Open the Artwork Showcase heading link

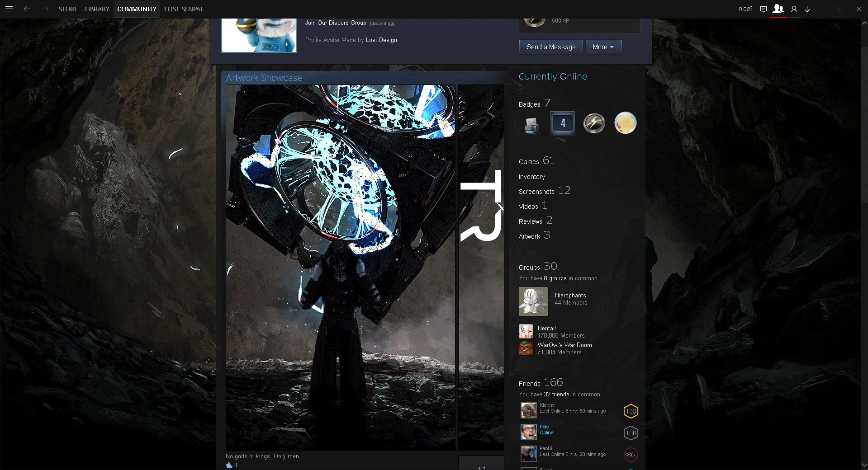(264, 78)
